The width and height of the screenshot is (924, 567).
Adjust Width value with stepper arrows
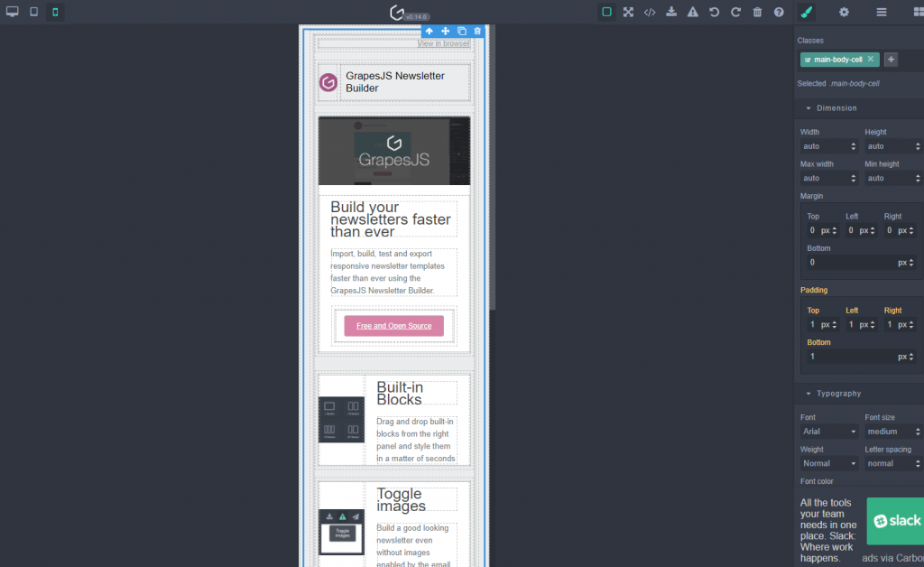click(x=854, y=146)
